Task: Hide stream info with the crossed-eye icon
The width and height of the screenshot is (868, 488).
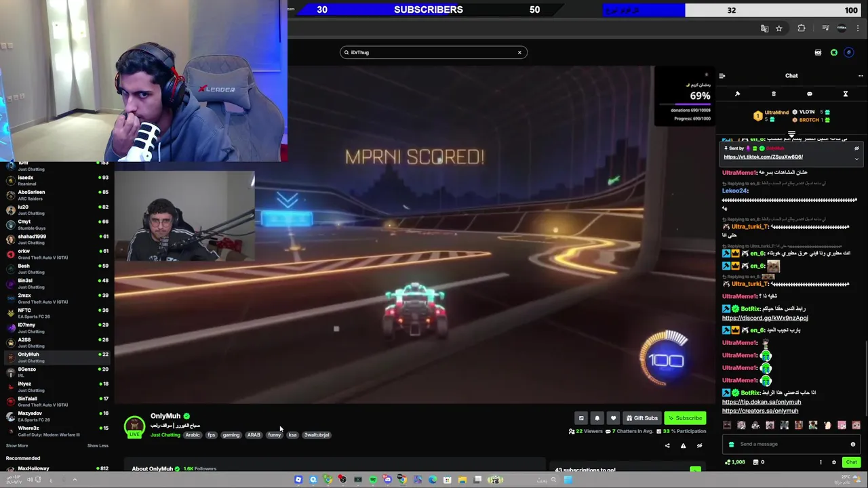Action: [699, 446]
